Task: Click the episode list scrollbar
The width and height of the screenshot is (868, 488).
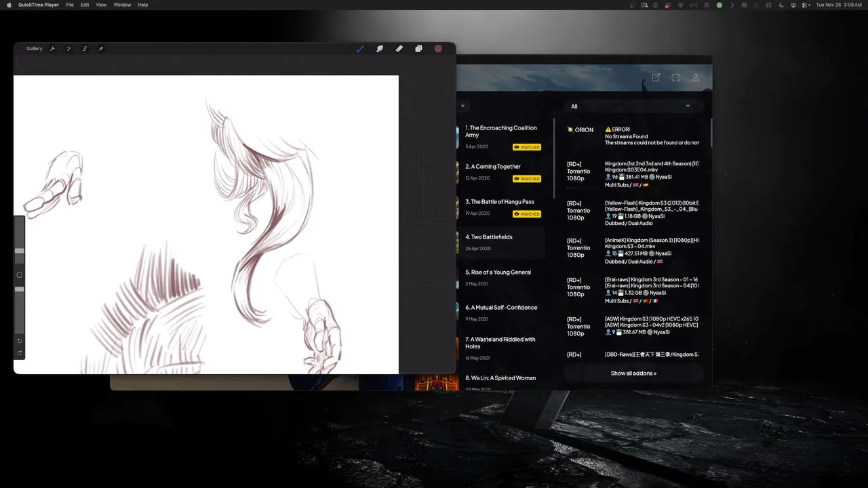Action: (554, 159)
